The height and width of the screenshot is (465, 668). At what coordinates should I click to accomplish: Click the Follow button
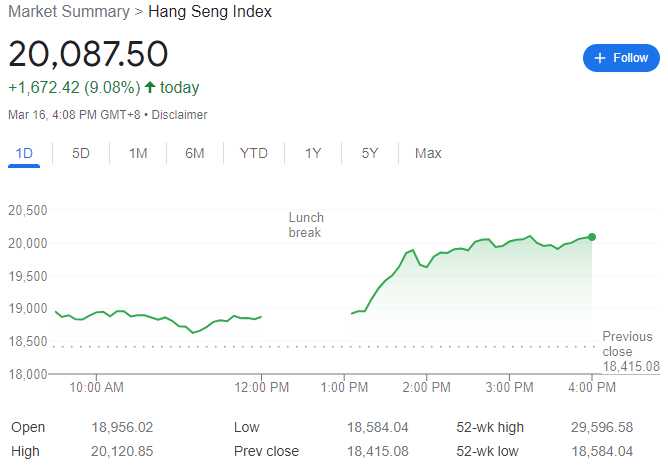click(x=621, y=58)
